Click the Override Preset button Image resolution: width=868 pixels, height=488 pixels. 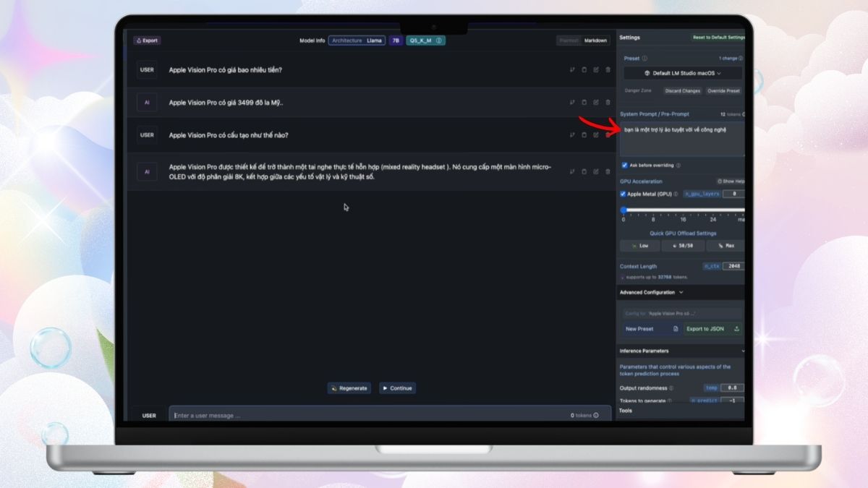click(723, 91)
